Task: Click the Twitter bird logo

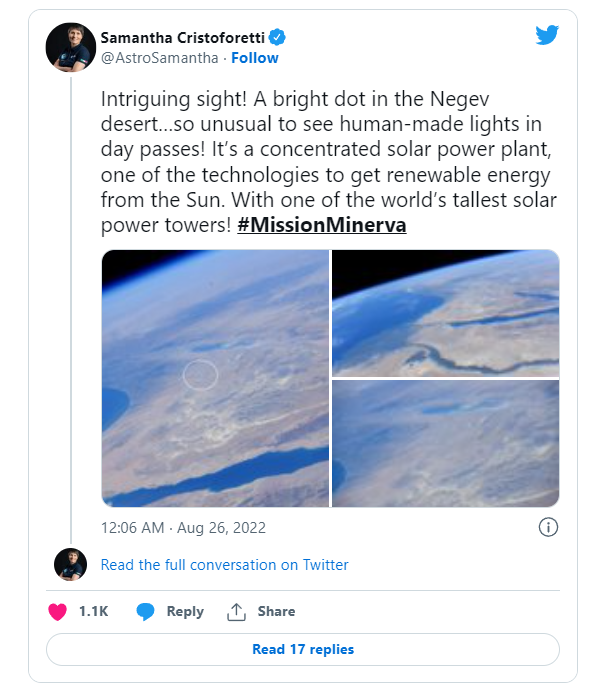Action: point(547,35)
